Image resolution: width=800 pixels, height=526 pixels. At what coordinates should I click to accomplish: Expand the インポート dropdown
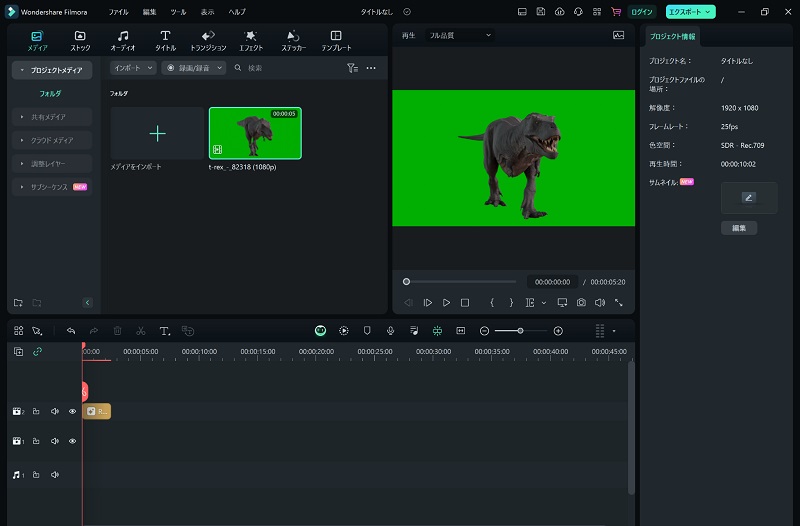tap(133, 68)
